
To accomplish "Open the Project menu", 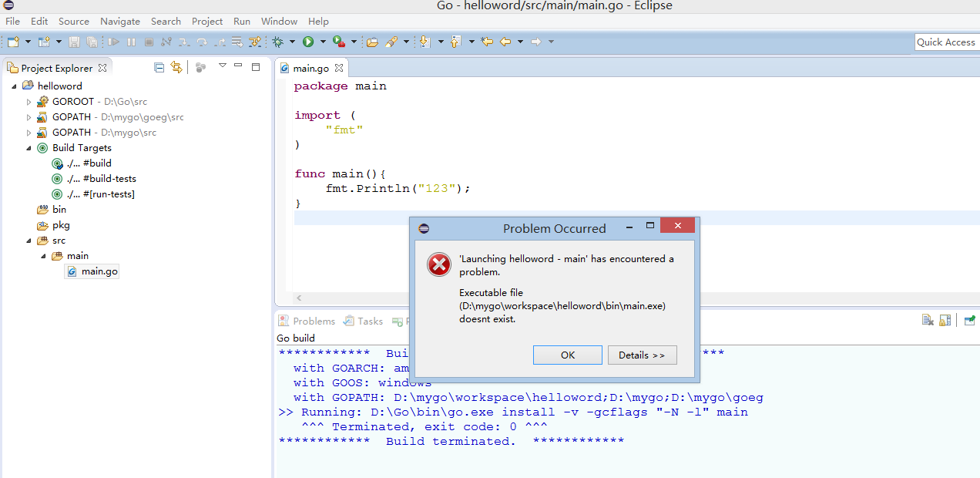I will click(x=207, y=22).
